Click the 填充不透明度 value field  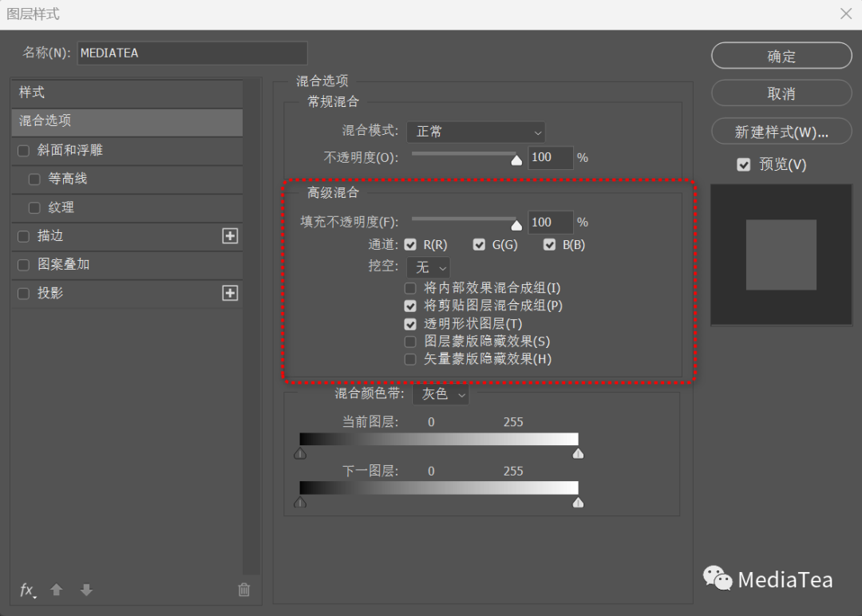pos(550,223)
